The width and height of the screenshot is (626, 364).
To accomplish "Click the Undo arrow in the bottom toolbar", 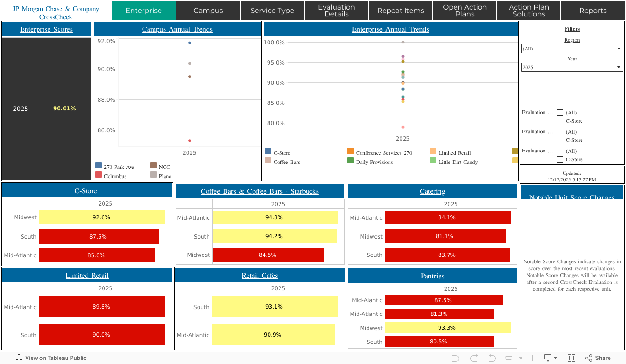I will coord(455,358).
